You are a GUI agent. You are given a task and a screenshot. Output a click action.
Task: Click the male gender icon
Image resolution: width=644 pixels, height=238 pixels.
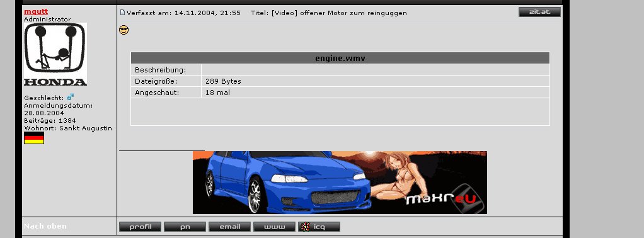70,97
